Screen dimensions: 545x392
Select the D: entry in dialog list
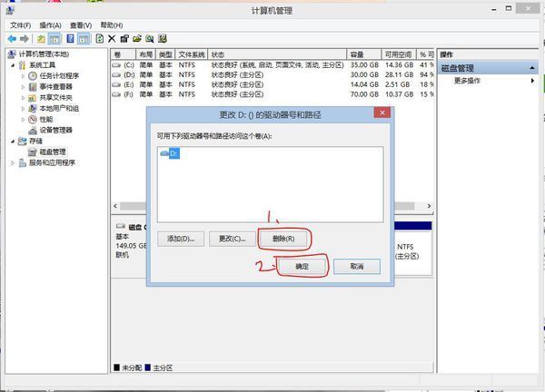click(174, 153)
